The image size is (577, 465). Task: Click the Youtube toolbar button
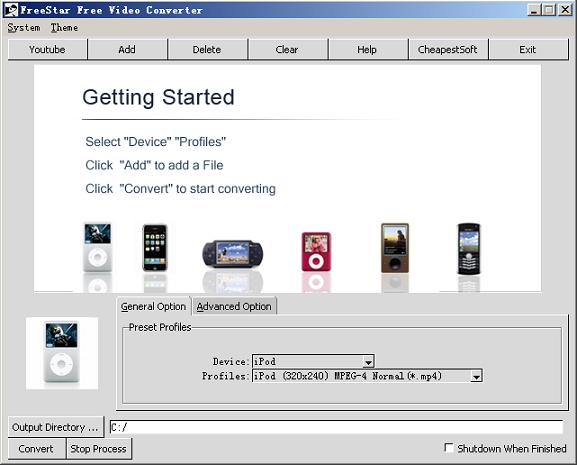tap(47, 49)
